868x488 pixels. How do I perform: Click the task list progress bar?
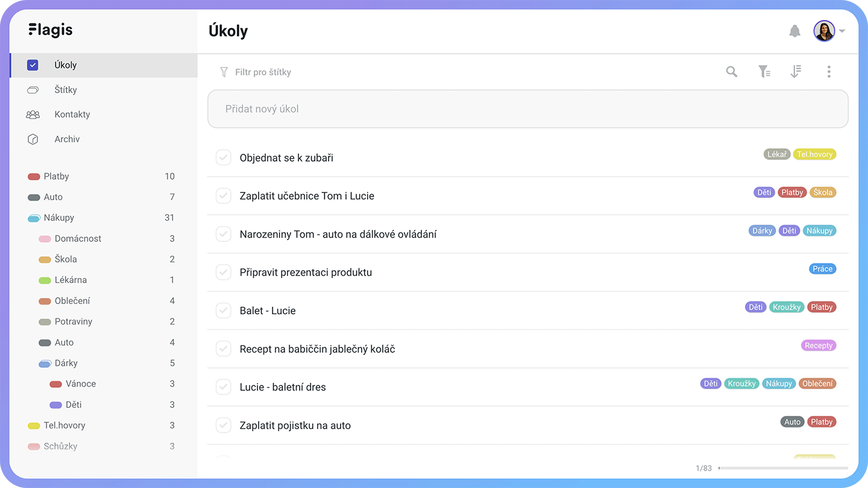pyautogui.click(x=783, y=468)
